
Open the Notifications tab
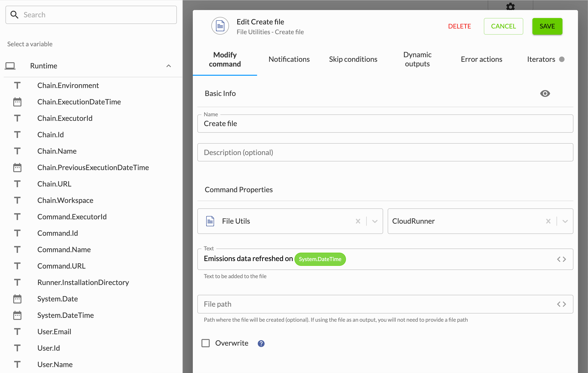(289, 59)
